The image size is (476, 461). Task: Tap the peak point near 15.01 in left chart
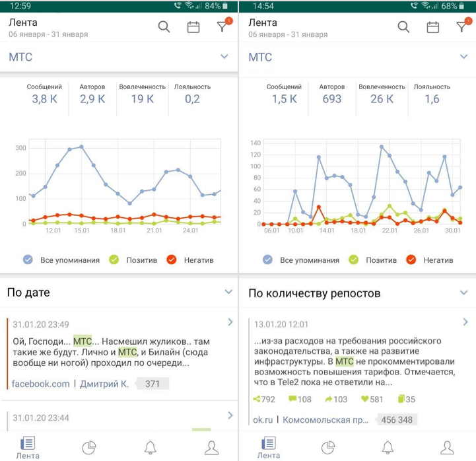[81, 147]
